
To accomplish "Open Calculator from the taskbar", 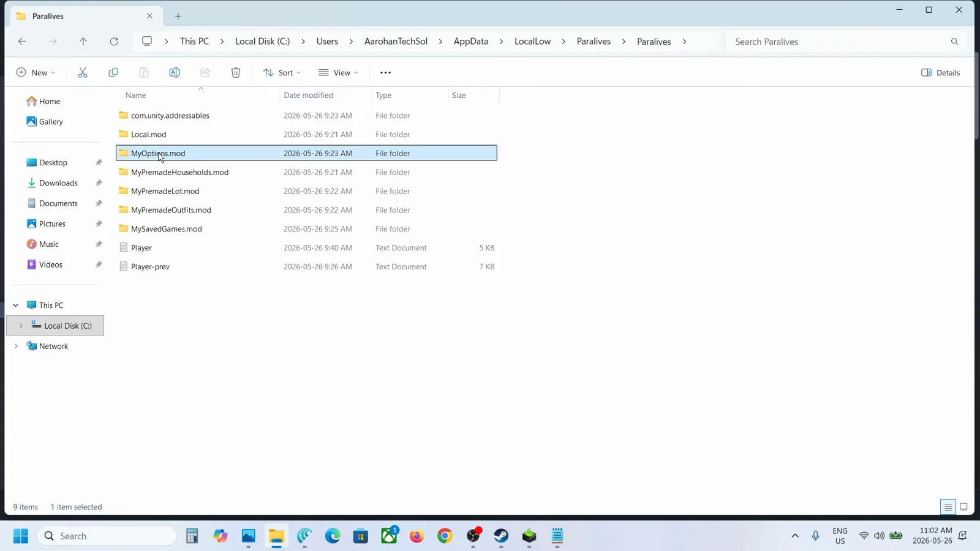I will click(x=192, y=536).
